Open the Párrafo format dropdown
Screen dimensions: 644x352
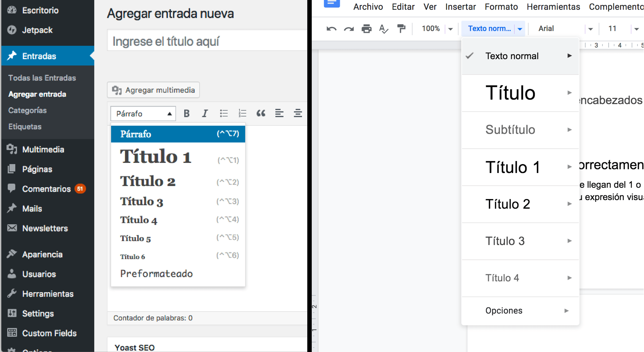(143, 114)
